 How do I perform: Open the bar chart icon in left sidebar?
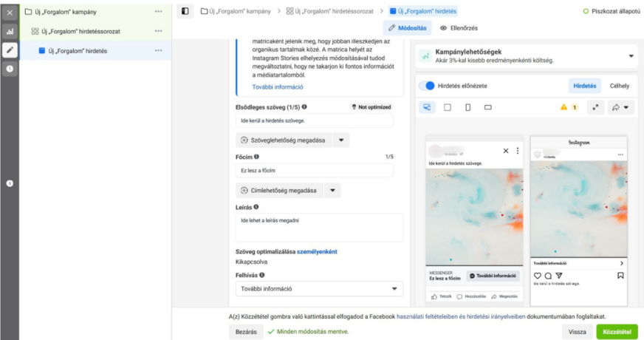point(10,32)
